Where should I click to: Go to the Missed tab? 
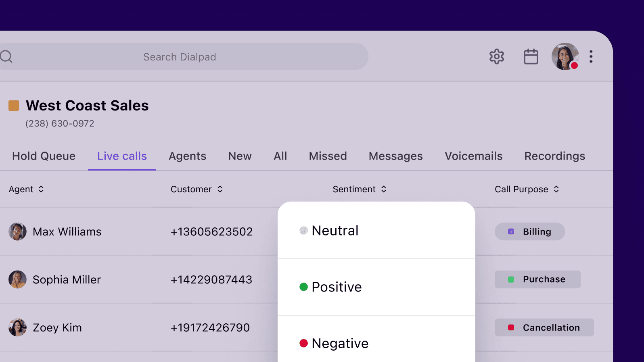(328, 156)
